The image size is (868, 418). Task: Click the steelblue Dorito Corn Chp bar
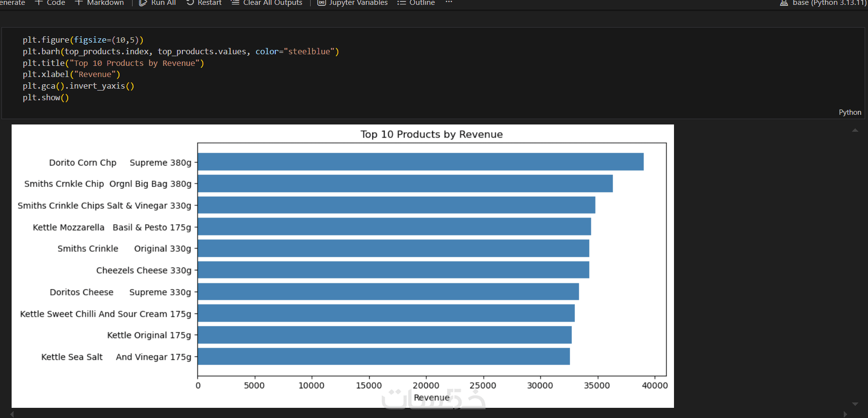coord(420,162)
